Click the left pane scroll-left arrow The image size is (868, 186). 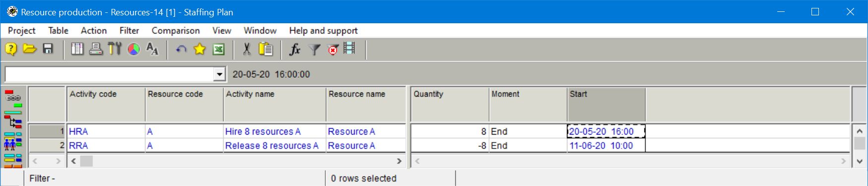click(74, 161)
